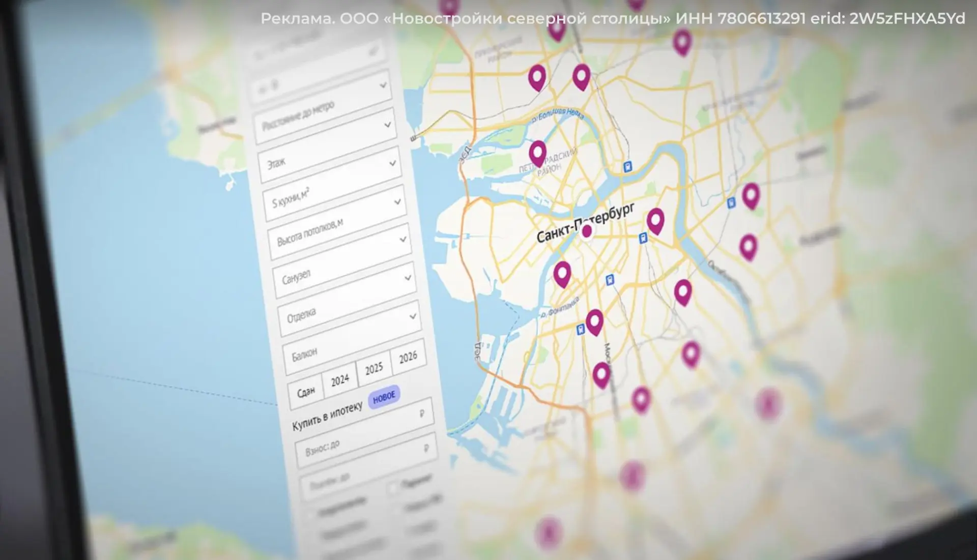
Task: Click the ruble icon in the Взнос field
Action: pos(426,448)
